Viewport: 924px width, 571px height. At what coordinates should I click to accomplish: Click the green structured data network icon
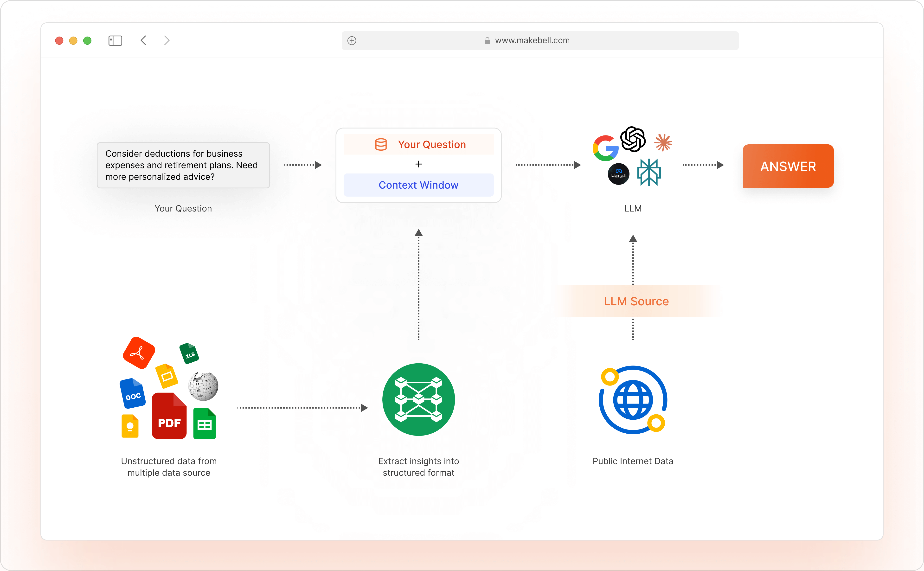[418, 399]
